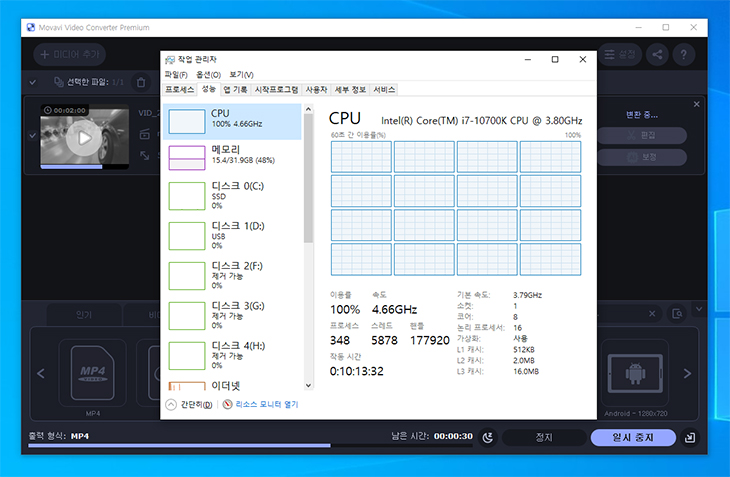This screenshot has height=477, width=730.
Task: Switch to the 앱 기록 tab
Action: click(235, 90)
